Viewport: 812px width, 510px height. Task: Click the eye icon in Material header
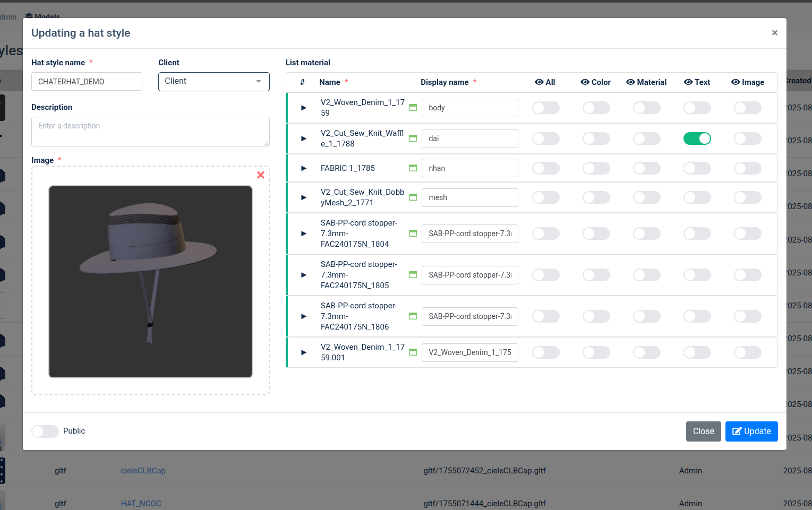click(630, 82)
